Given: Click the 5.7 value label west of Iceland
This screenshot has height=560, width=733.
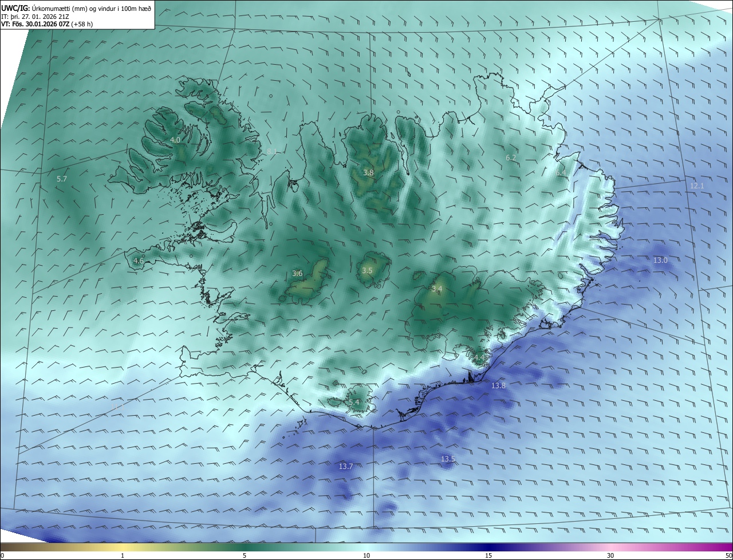Looking at the screenshot, I should coord(62,179).
